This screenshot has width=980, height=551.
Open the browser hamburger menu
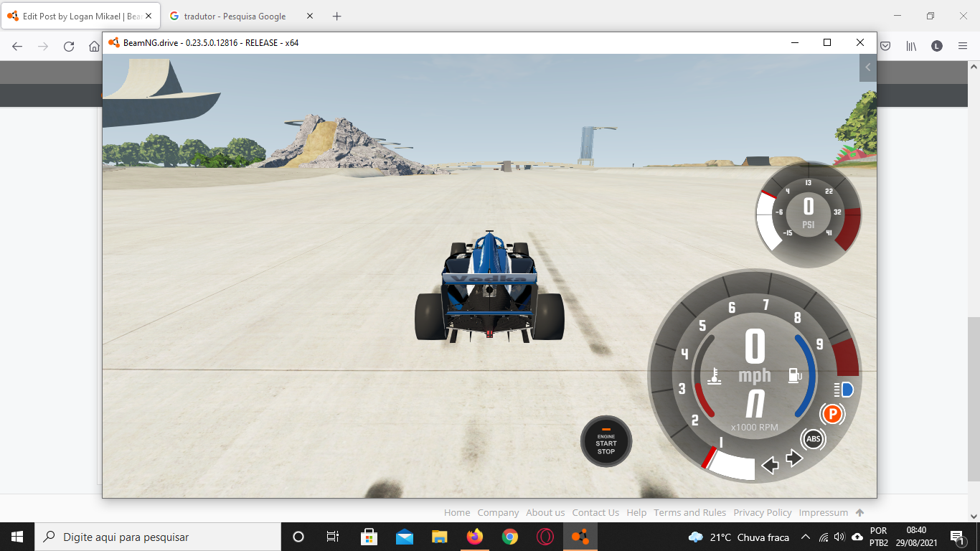[963, 46]
